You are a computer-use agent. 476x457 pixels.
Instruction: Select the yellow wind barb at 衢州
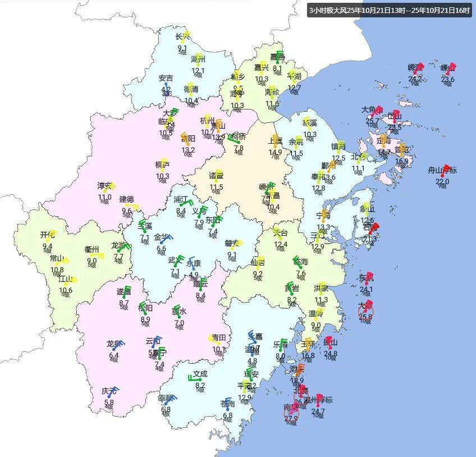99,255
